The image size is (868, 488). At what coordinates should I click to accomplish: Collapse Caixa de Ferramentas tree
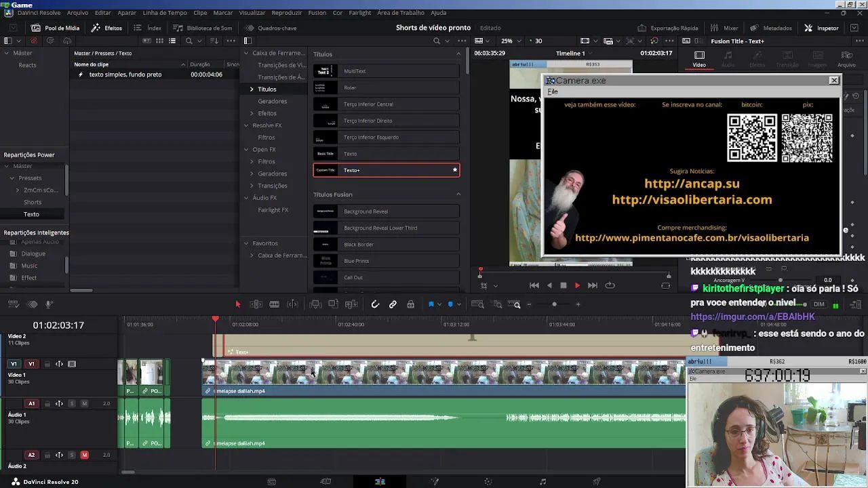pyautogui.click(x=246, y=53)
